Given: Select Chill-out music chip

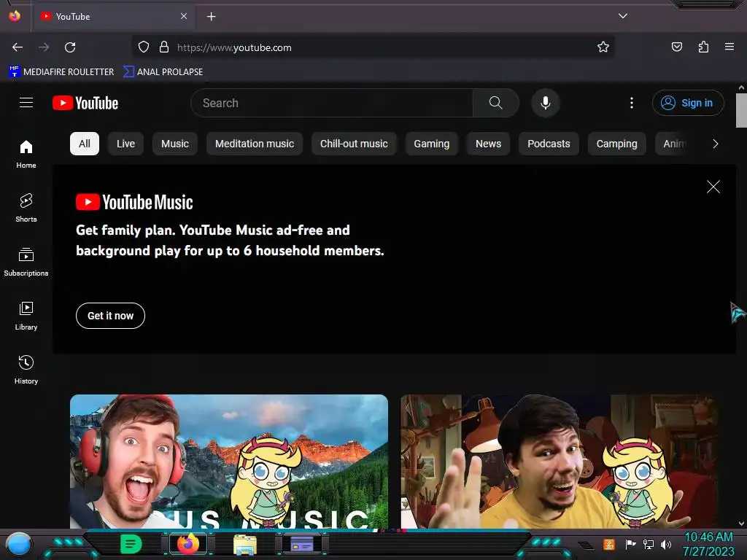Looking at the screenshot, I should point(354,144).
